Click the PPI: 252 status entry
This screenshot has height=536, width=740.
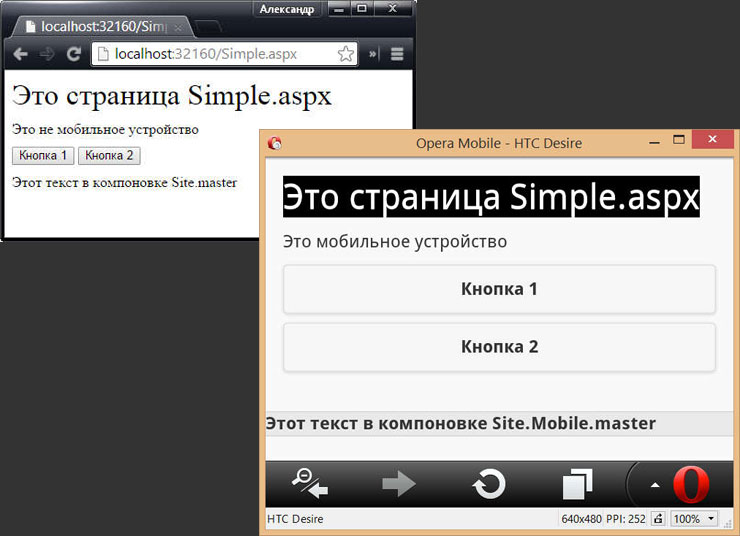(626, 519)
